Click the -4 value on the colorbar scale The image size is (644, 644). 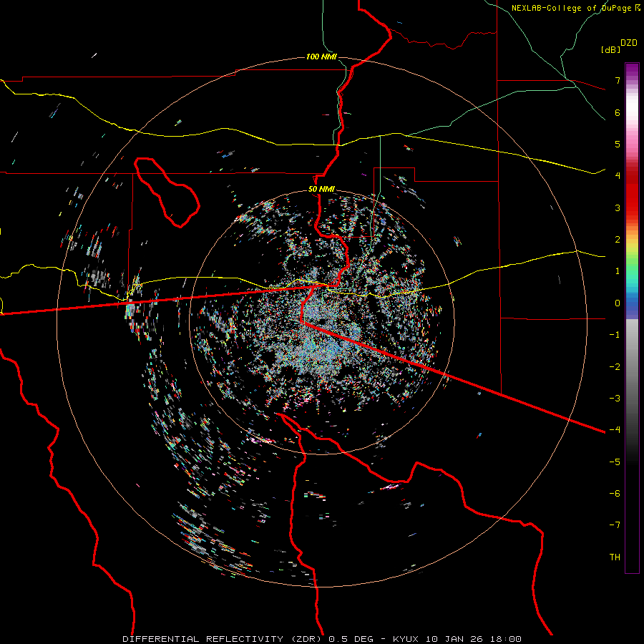coord(615,430)
